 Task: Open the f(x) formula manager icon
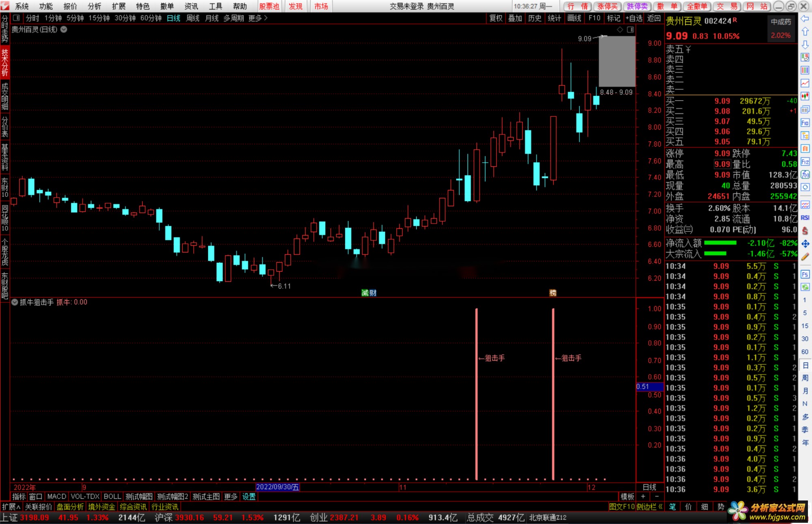pyautogui.click(x=805, y=175)
